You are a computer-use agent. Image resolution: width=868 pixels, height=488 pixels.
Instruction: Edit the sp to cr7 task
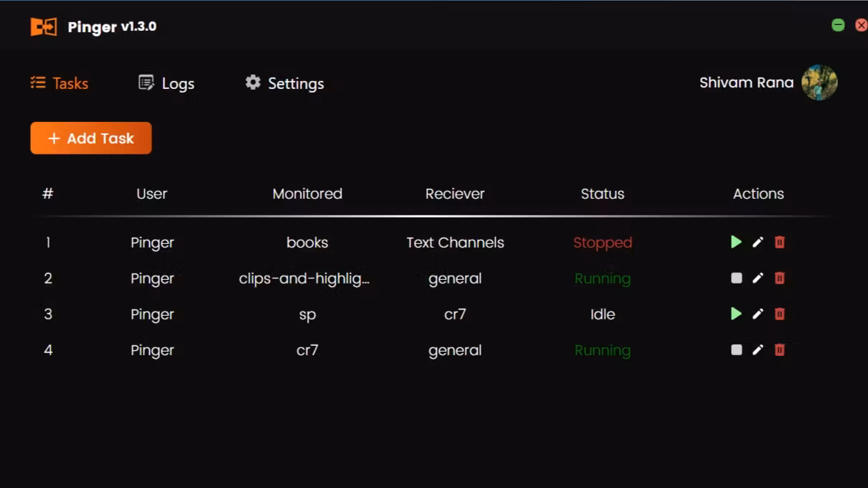pyautogui.click(x=758, y=314)
